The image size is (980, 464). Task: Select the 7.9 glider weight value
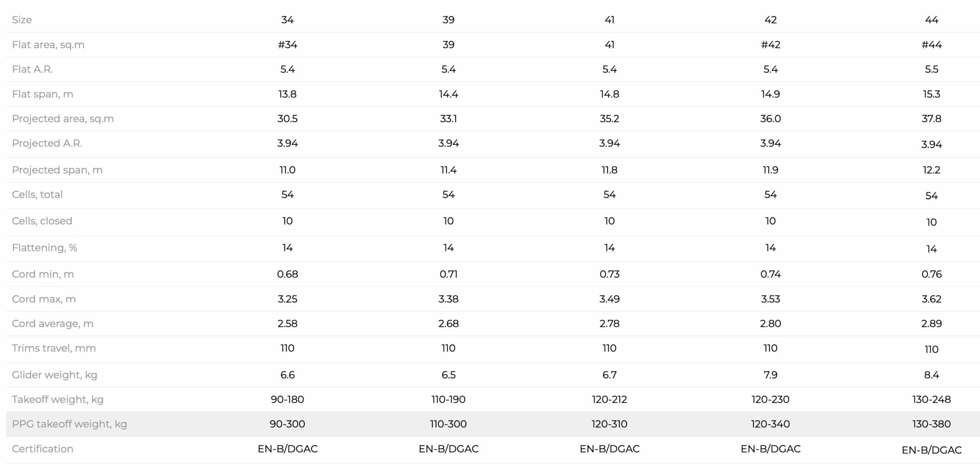771,375
